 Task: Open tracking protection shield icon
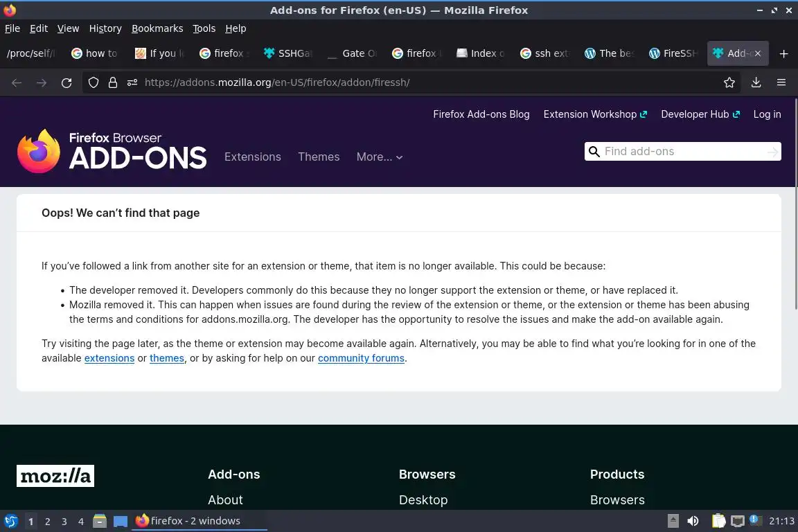click(93, 82)
